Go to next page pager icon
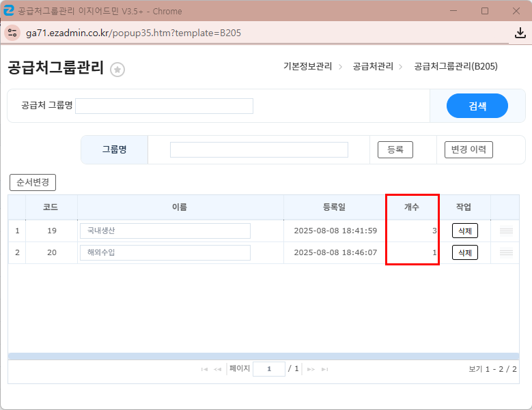The height and width of the screenshot is (410, 532). point(311,369)
